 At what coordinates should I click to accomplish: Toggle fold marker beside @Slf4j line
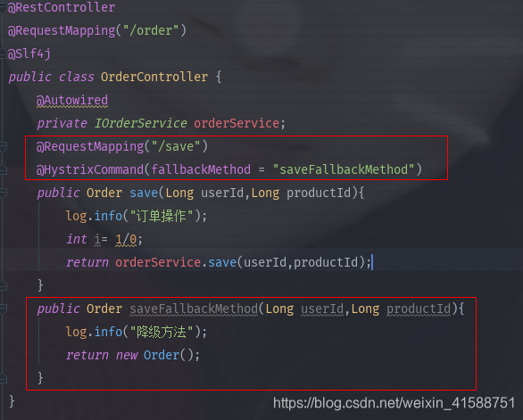click(3, 54)
